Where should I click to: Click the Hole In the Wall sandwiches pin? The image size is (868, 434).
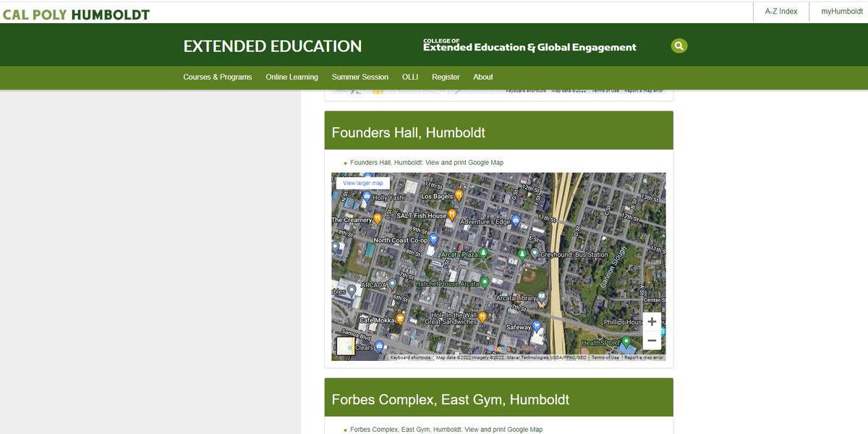pyautogui.click(x=482, y=317)
